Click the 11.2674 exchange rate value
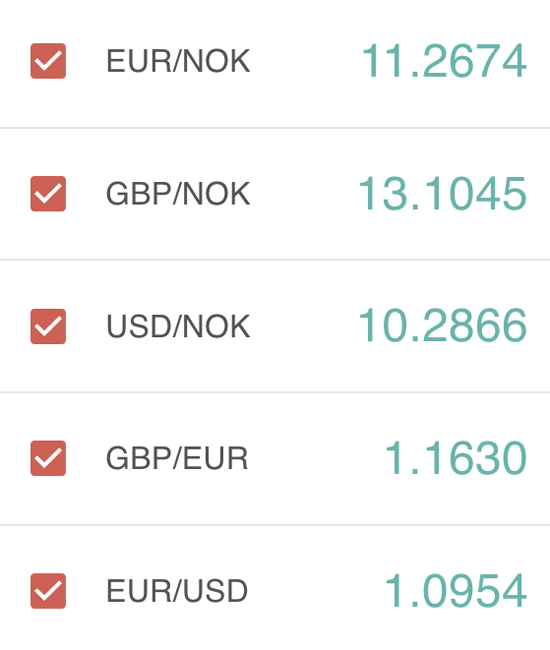This screenshot has height=650, width=550. [x=444, y=61]
